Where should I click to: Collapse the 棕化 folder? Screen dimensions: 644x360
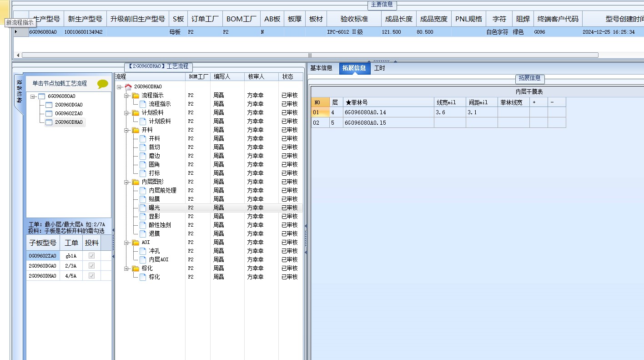coord(126,268)
